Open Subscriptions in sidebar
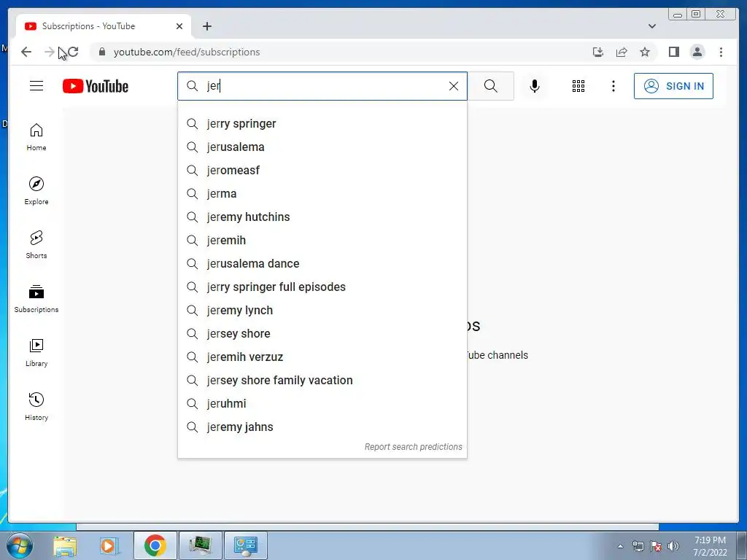747x560 pixels. [36, 298]
